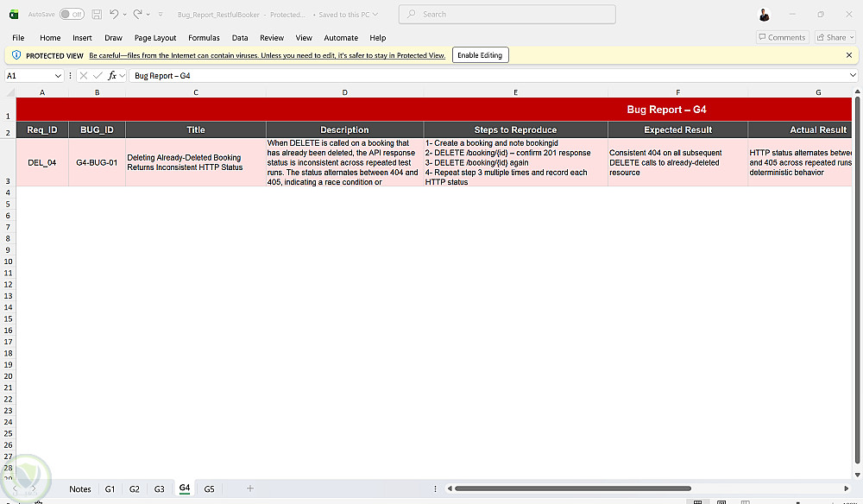Click the Protected View warning message link

point(267,55)
